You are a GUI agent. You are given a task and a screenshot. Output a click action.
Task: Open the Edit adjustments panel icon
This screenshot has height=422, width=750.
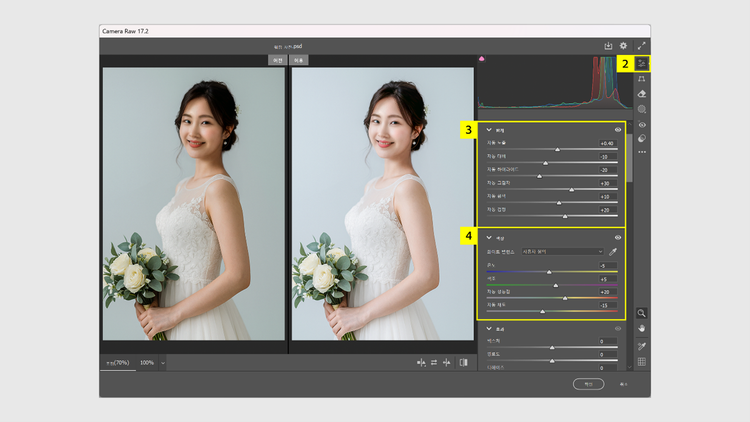pos(642,62)
